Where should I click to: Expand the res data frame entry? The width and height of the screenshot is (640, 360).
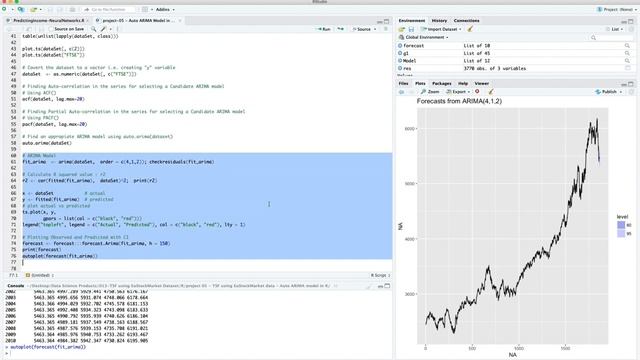point(400,68)
